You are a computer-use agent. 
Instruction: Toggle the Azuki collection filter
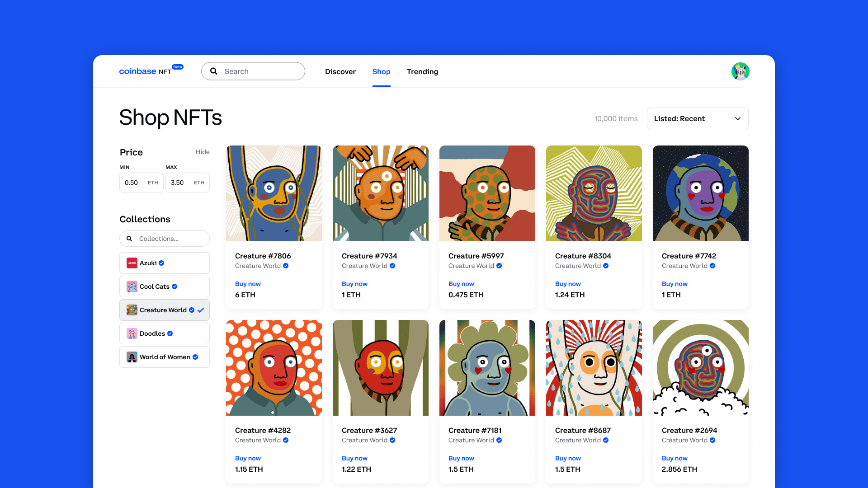coord(164,263)
